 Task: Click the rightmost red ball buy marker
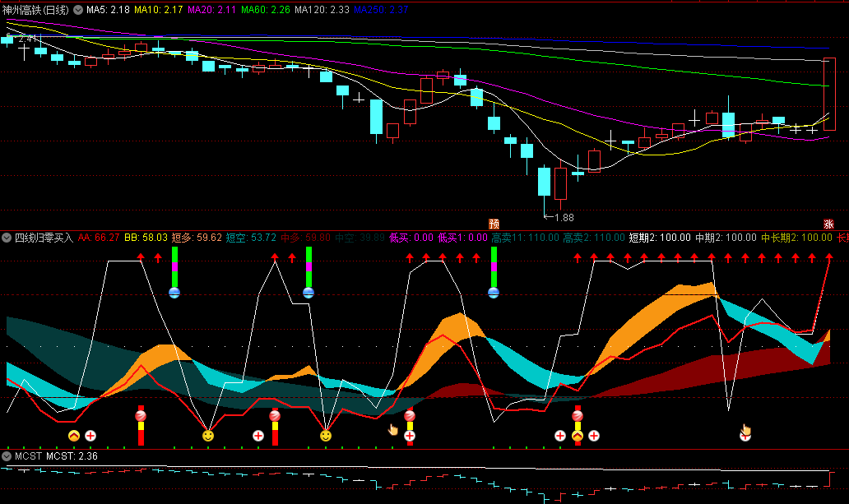[x=578, y=416]
